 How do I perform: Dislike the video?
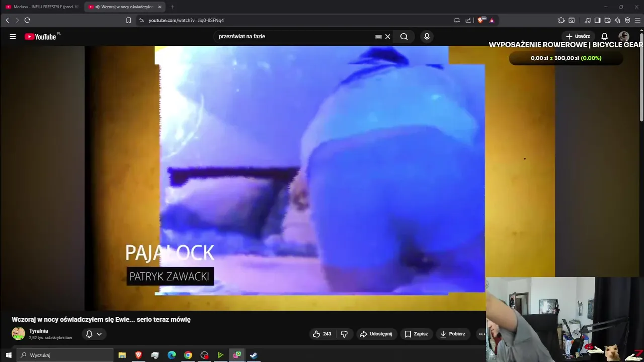point(344,334)
